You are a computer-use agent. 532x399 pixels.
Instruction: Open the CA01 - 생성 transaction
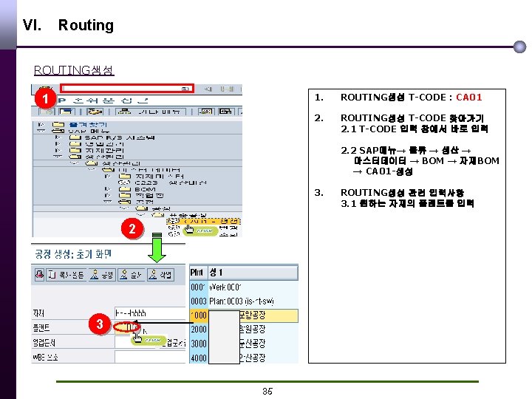[x=204, y=221]
